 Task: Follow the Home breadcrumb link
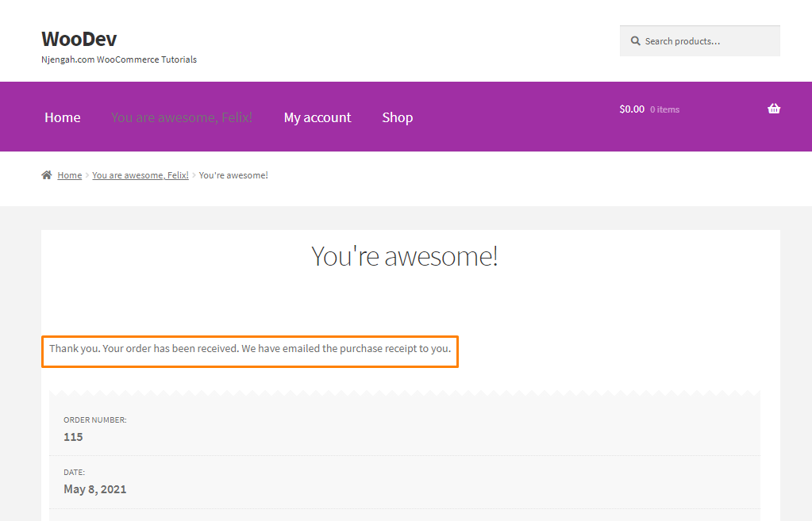[x=69, y=175]
